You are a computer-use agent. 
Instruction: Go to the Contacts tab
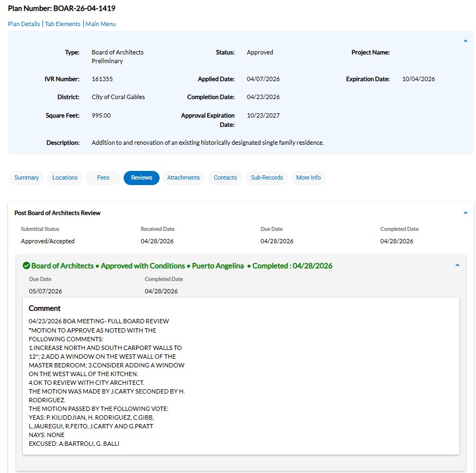(x=225, y=177)
